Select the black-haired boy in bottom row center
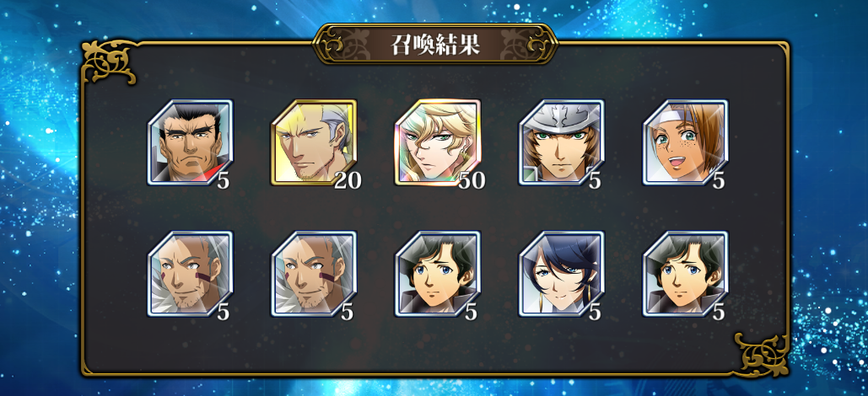This screenshot has height=396, width=868. pos(438,274)
